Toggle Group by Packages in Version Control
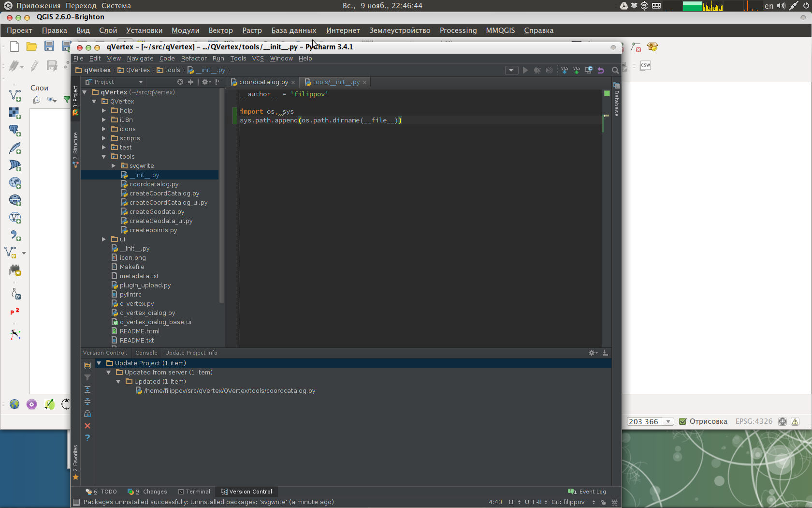The height and width of the screenshot is (508, 812). coord(87,365)
